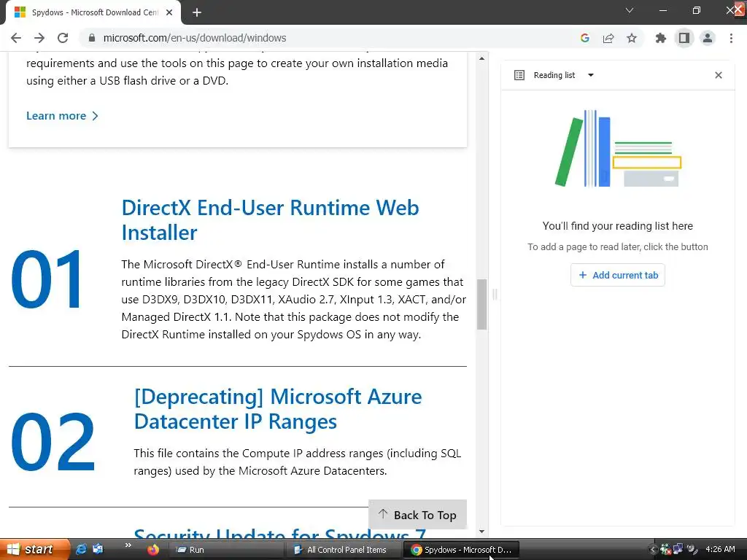Click the scrollbar up arrow
Viewport: 747px width, 560px height.
(x=481, y=58)
